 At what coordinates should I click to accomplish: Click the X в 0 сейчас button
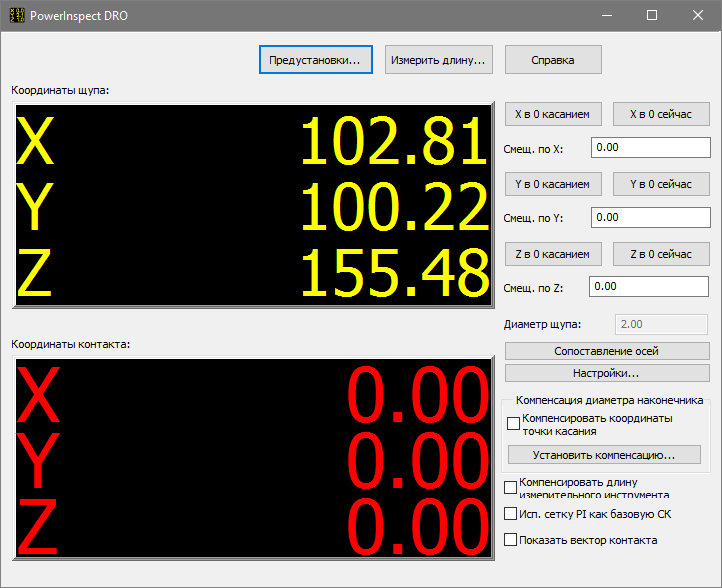(x=661, y=114)
